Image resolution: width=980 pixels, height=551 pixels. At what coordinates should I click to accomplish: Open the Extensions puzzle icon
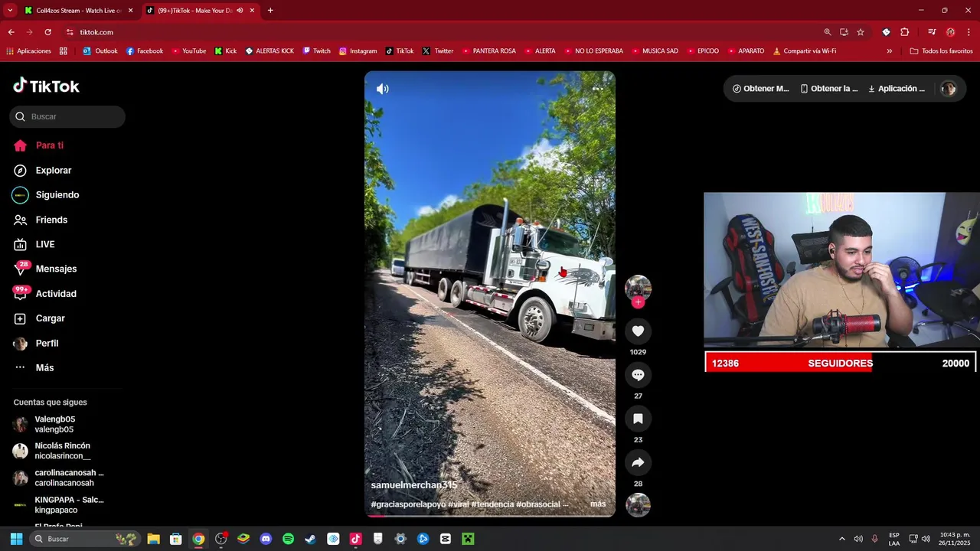(904, 32)
